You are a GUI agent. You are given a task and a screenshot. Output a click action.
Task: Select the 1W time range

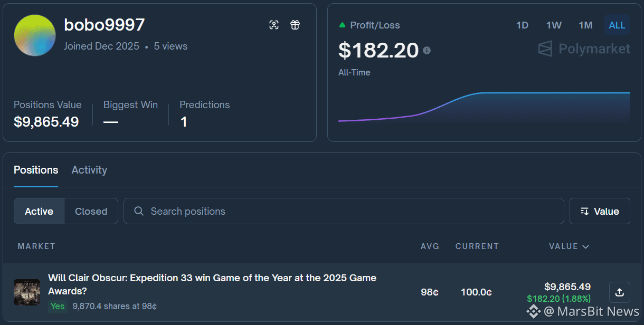554,25
